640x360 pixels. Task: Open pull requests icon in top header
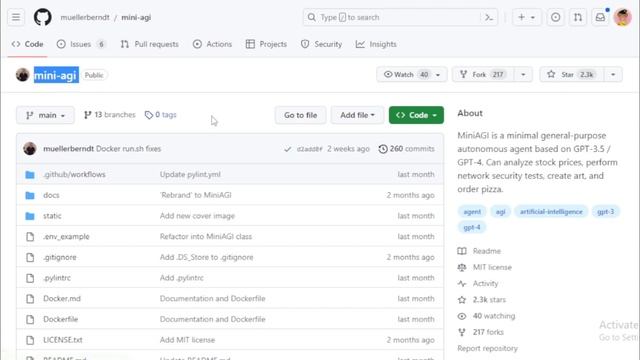pos(578,17)
